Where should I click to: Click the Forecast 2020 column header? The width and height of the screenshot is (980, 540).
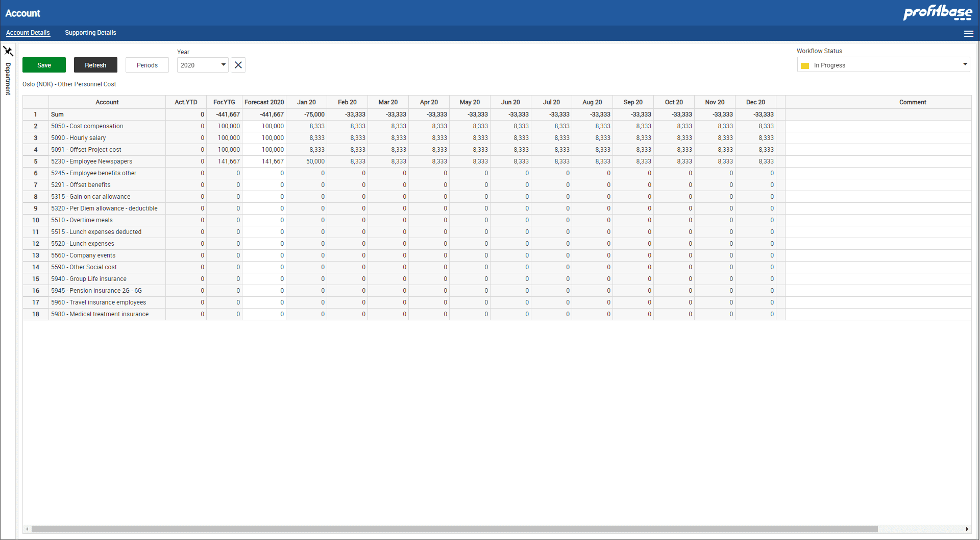tap(264, 102)
